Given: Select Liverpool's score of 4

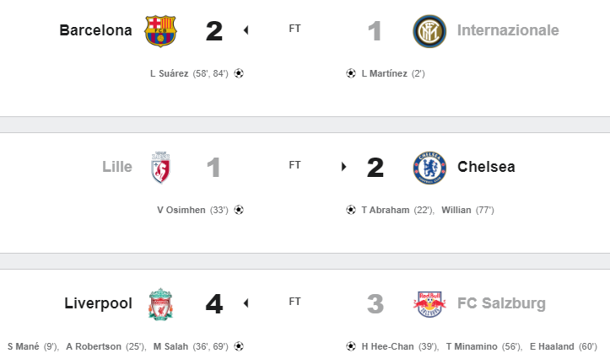Looking at the screenshot, I should 214,304.
